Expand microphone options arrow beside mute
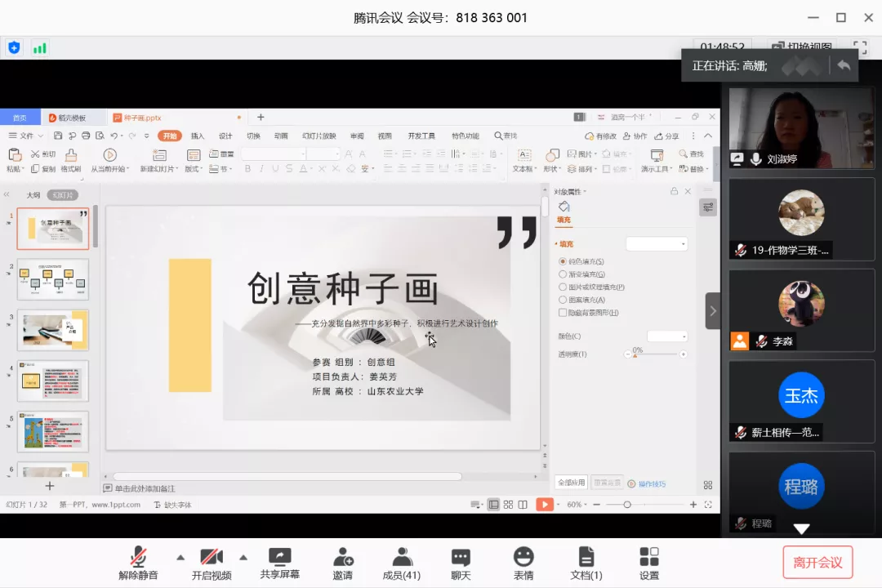The image size is (882, 588). 180,558
